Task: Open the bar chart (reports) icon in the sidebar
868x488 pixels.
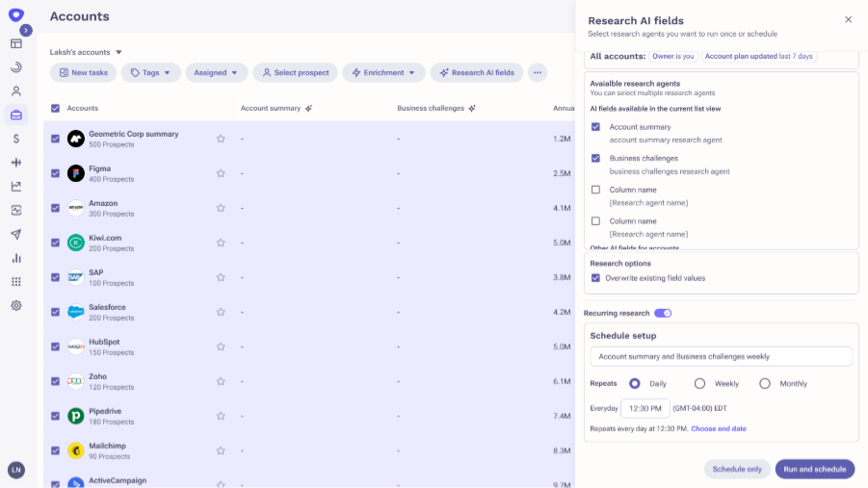Action: point(16,258)
